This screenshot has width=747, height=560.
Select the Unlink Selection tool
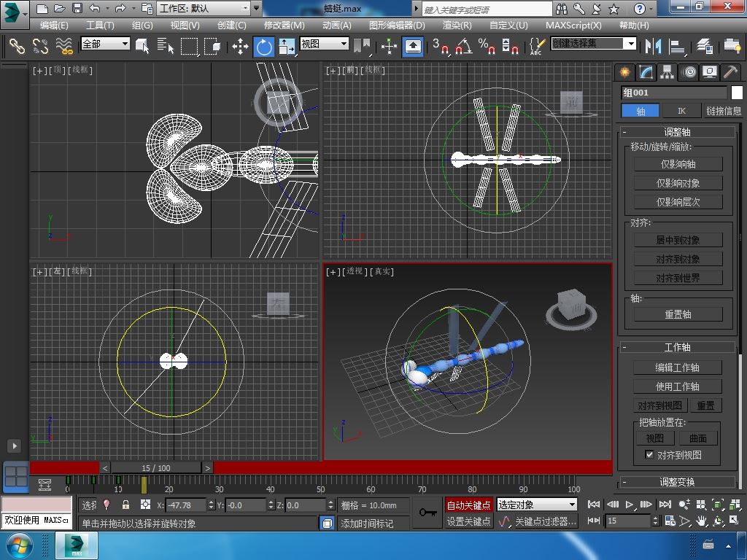pyautogui.click(x=40, y=46)
